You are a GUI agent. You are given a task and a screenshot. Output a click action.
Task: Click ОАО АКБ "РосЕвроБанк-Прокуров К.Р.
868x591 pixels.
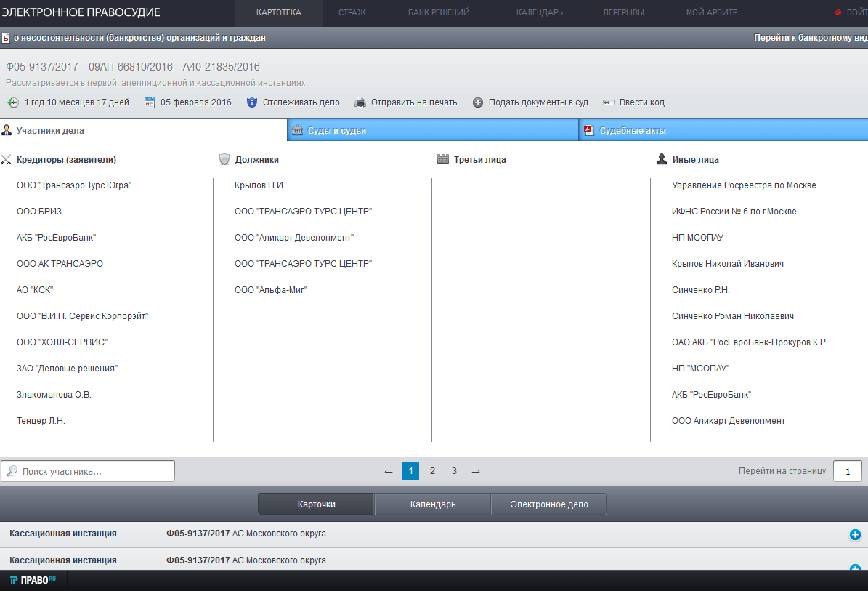[749, 342]
